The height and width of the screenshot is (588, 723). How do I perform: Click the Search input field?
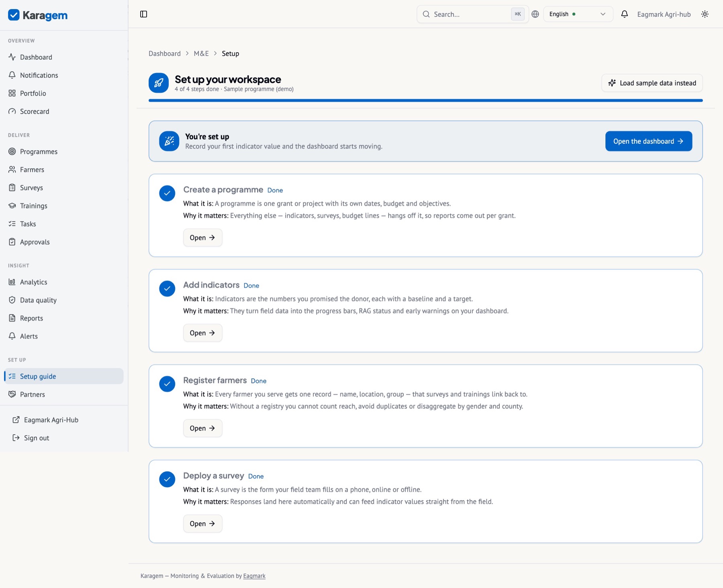(473, 14)
